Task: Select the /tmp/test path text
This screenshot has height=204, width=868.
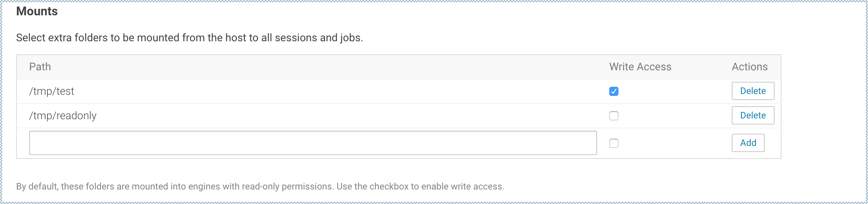Action: 52,91
